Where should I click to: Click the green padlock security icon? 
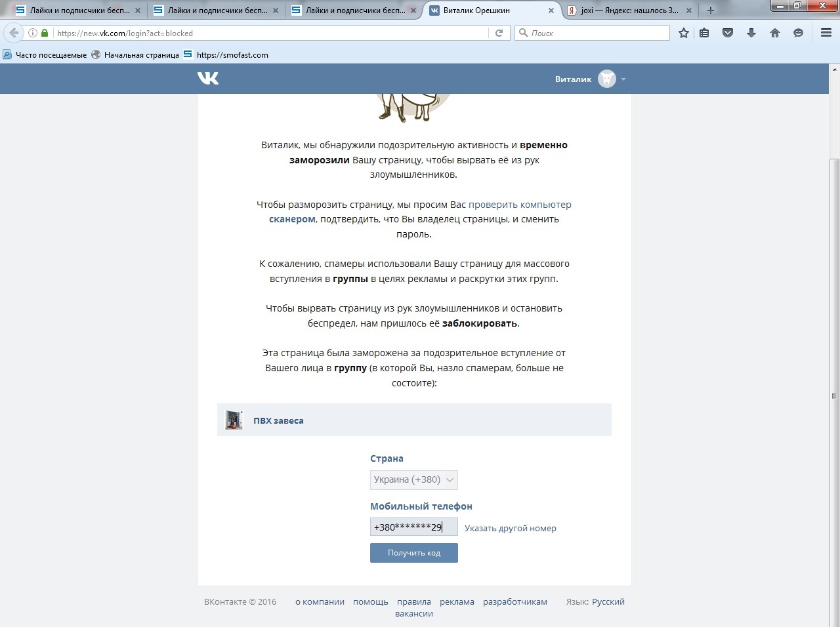tap(45, 33)
